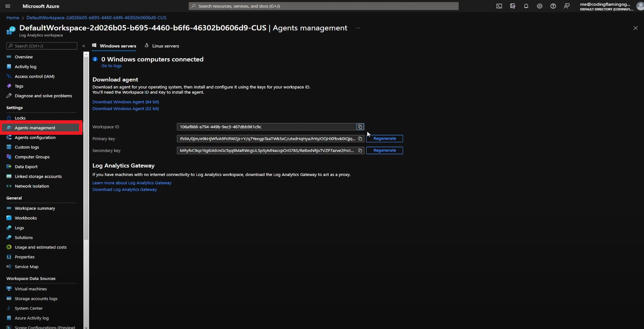The width and height of the screenshot is (644, 329).
Task: Click the Go to logs link
Action: point(111,66)
